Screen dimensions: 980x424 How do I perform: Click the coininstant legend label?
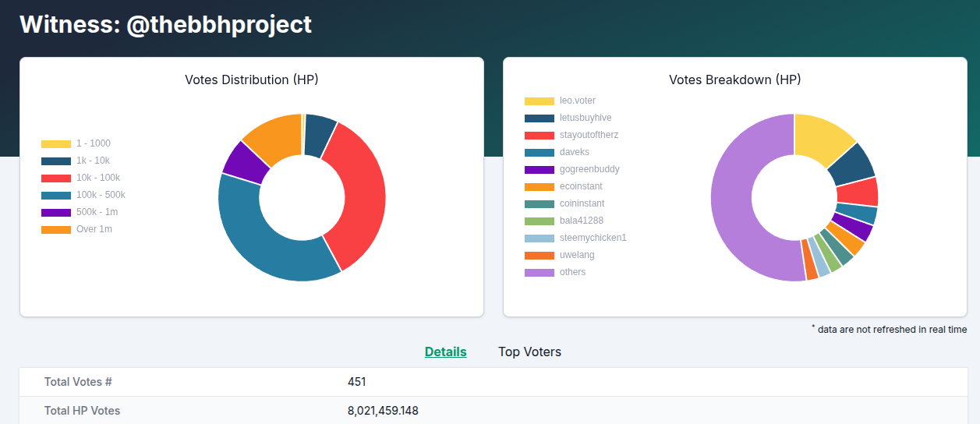click(582, 203)
